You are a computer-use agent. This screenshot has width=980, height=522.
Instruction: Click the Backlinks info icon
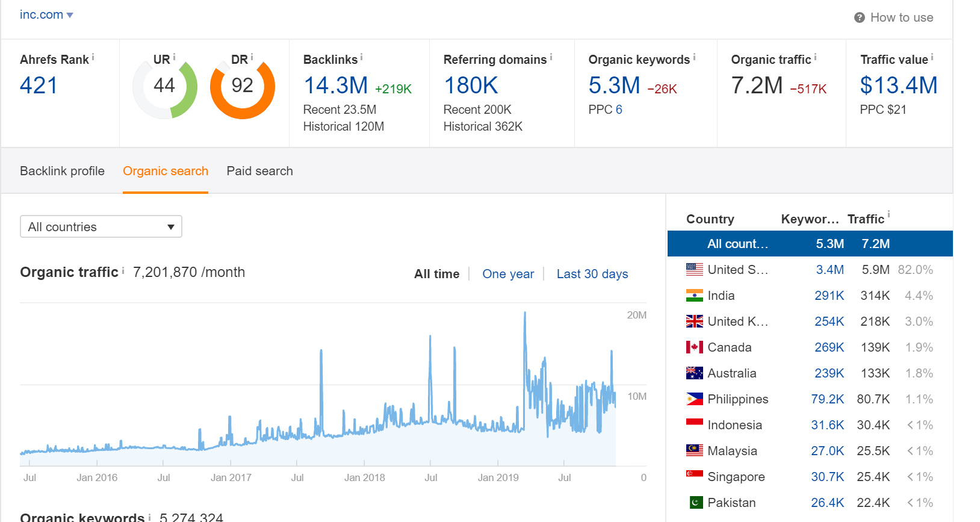click(361, 57)
